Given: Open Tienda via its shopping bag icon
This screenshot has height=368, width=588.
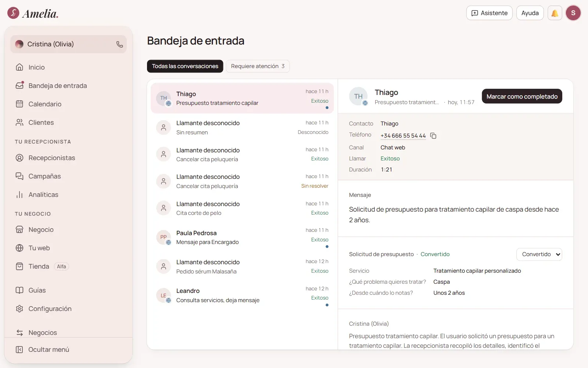Looking at the screenshot, I should pos(19,266).
